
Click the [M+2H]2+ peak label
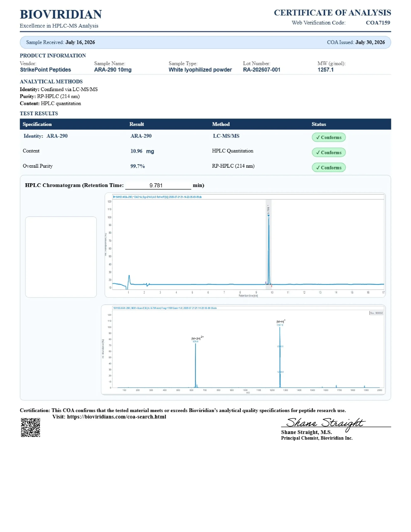(197, 338)
